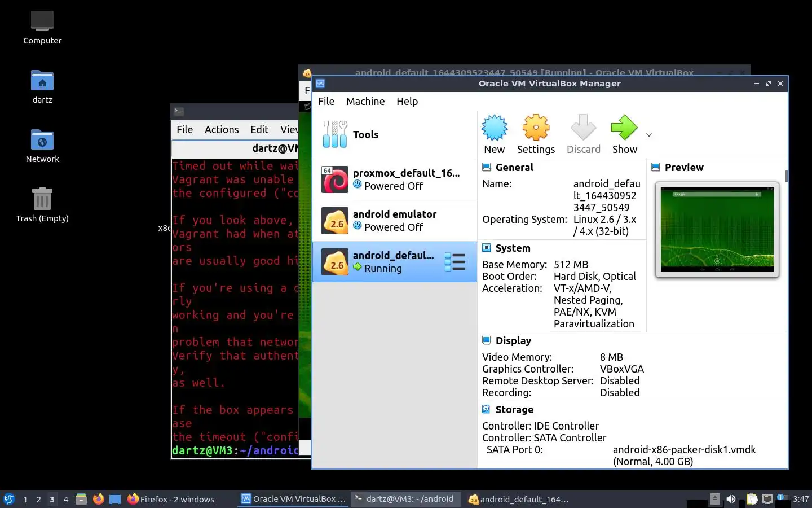Click the Base Memory value 512 MB
The height and width of the screenshot is (508, 812).
(x=571, y=265)
